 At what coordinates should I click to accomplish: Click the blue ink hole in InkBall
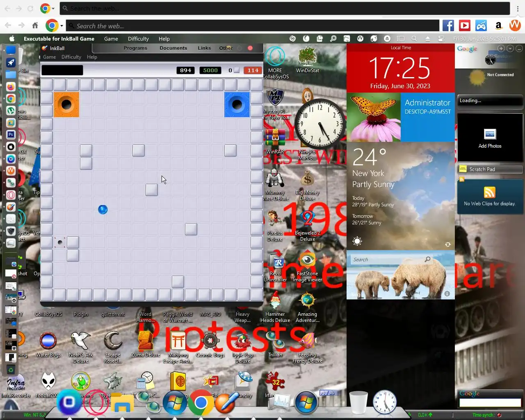(237, 105)
